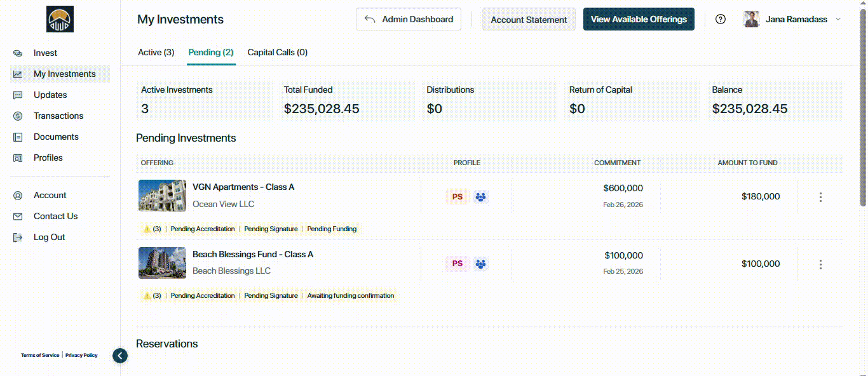The image size is (868, 376).
Task: Open the Documents sidebar icon
Action: pyautogui.click(x=18, y=137)
